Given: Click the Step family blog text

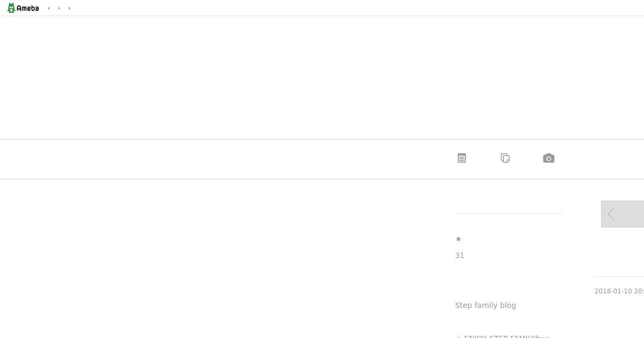Looking at the screenshot, I should [x=486, y=305].
